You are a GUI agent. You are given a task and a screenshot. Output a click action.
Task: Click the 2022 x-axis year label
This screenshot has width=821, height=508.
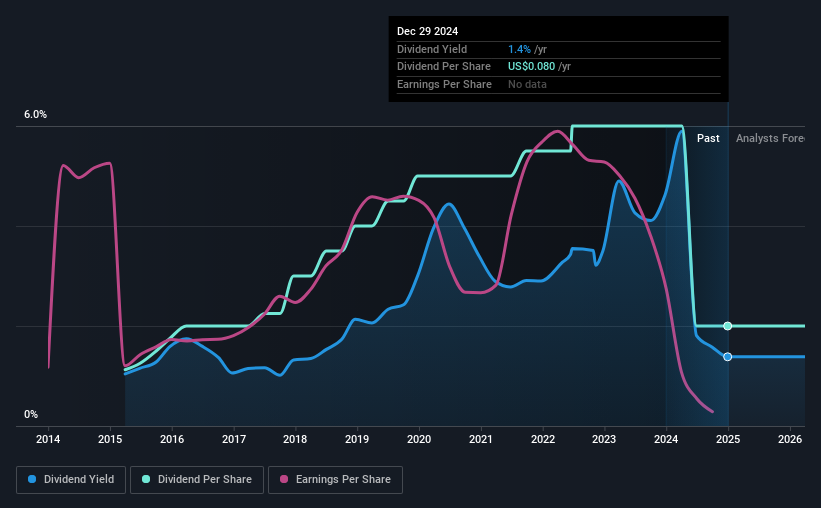pyautogui.click(x=543, y=439)
